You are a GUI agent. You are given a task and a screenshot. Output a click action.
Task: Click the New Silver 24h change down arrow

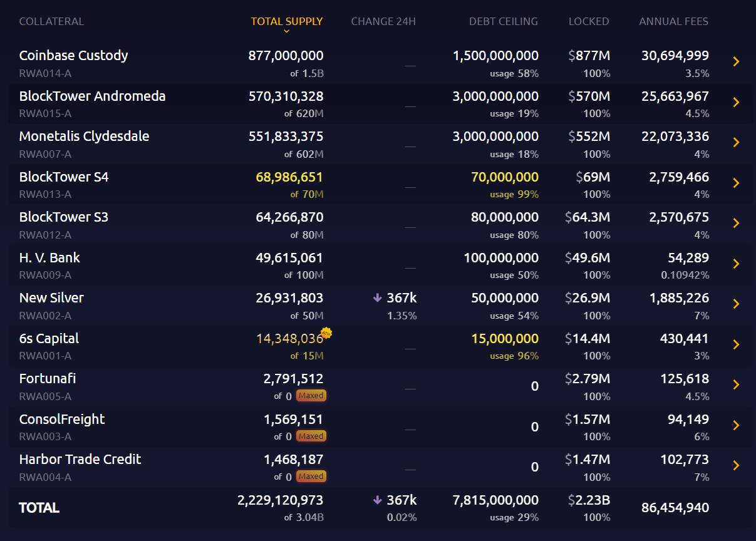tap(377, 298)
